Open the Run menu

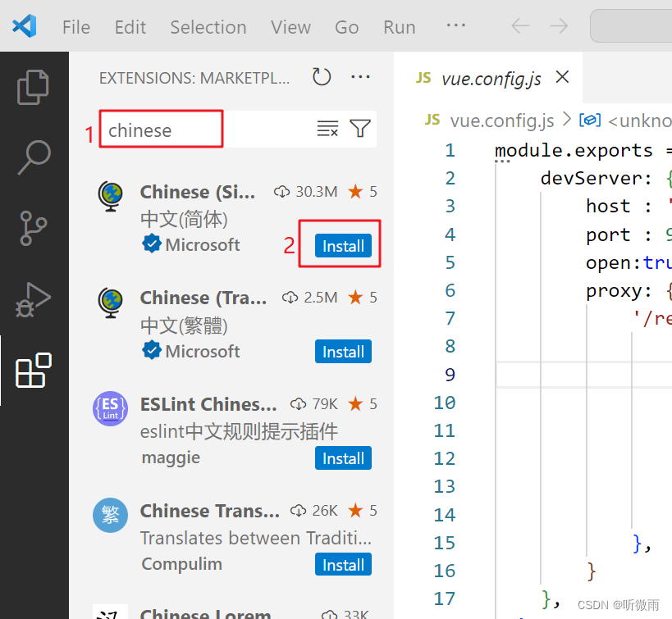click(x=400, y=27)
